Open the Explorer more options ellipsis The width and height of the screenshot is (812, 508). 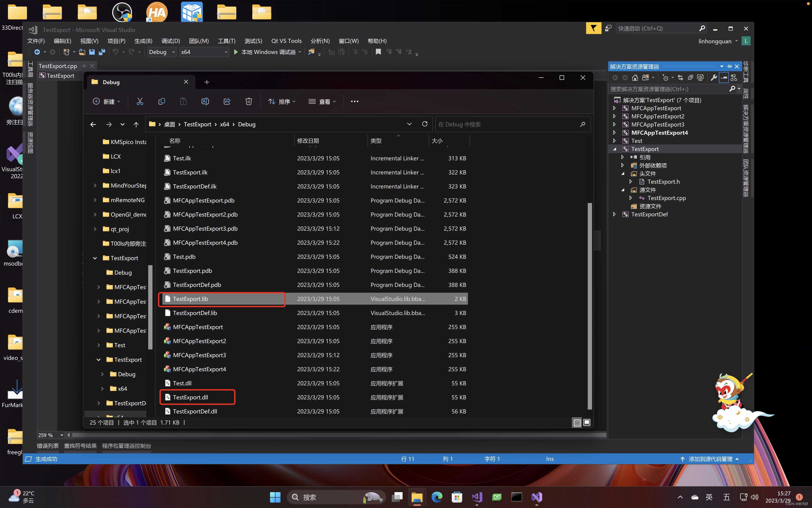tap(355, 101)
